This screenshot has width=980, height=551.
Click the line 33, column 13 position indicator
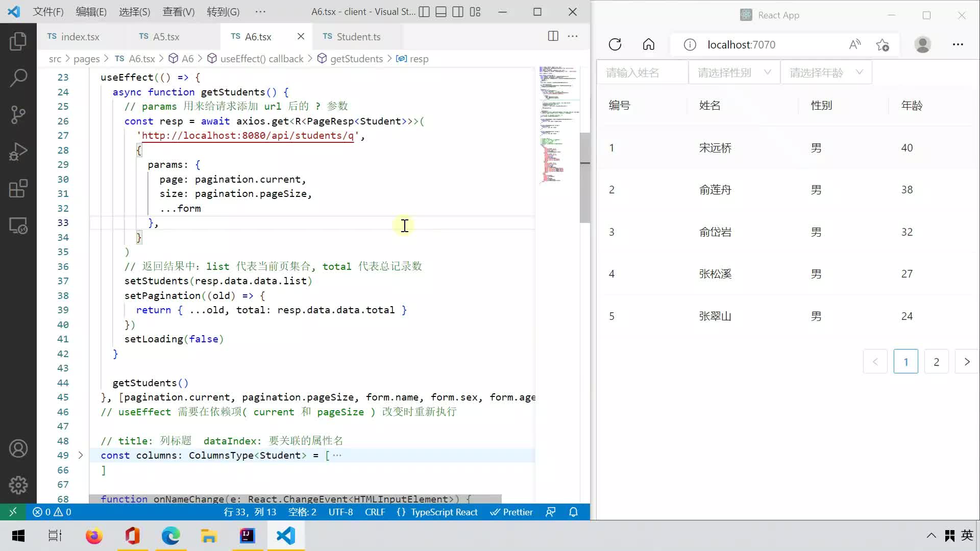pos(250,512)
